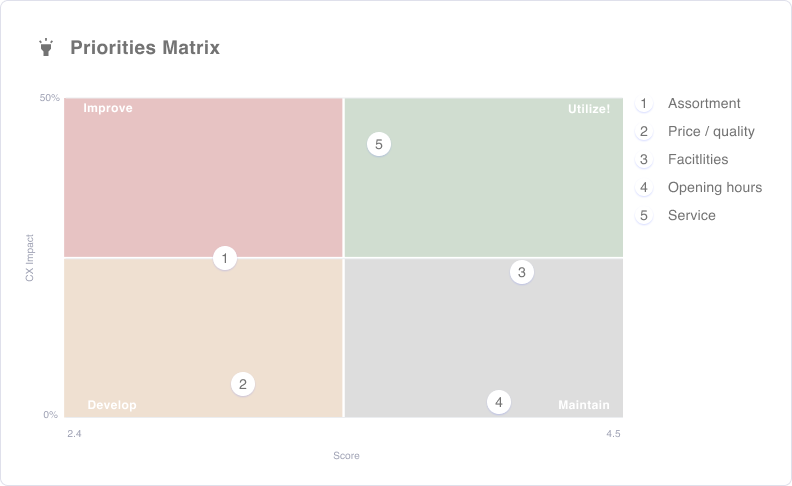Select data point 3 in Maintain quadrant

point(521,272)
